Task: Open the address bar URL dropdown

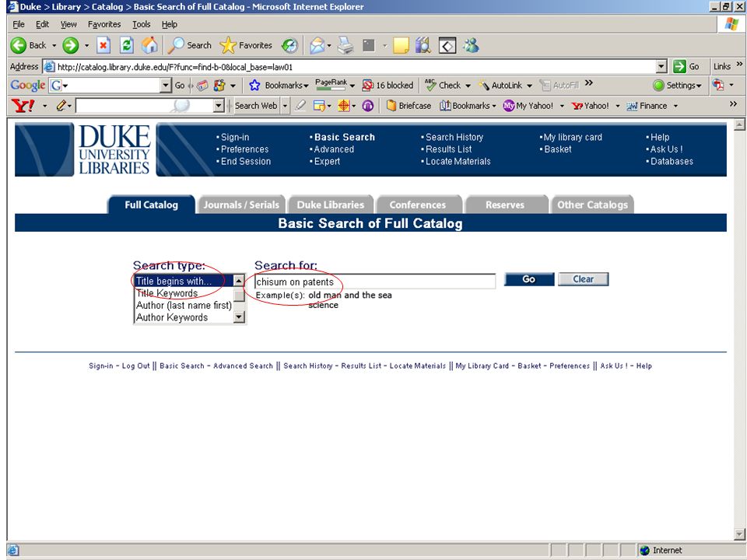Action: 661,67
